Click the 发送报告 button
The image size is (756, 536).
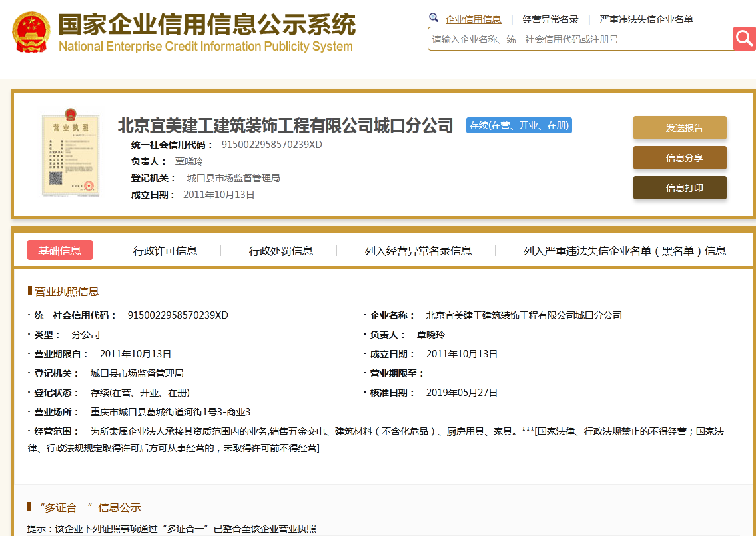point(680,128)
